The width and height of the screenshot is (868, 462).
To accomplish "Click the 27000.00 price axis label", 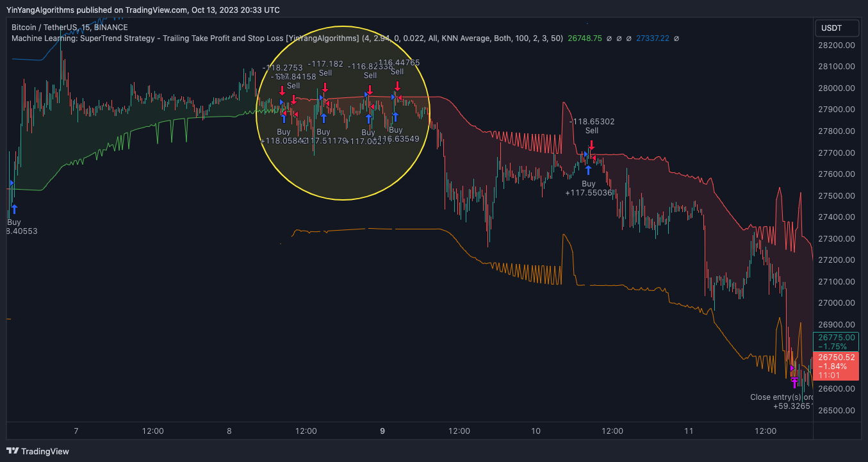I will click(837, 303).
